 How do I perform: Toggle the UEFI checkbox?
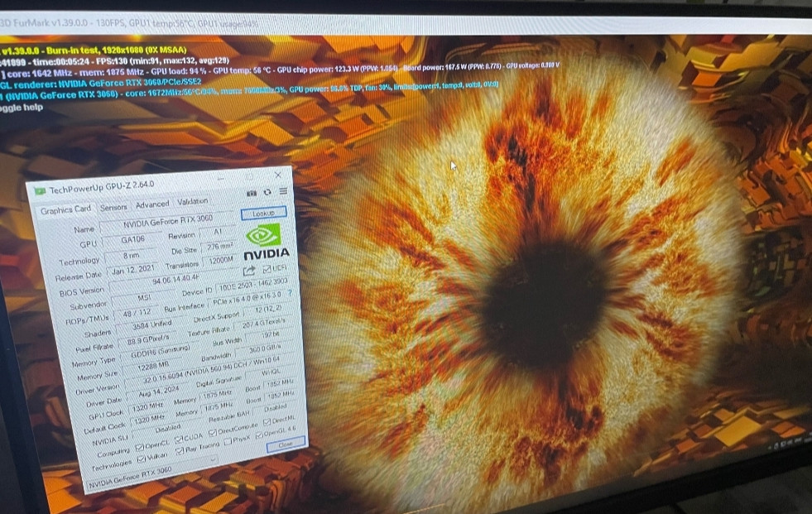267,270
